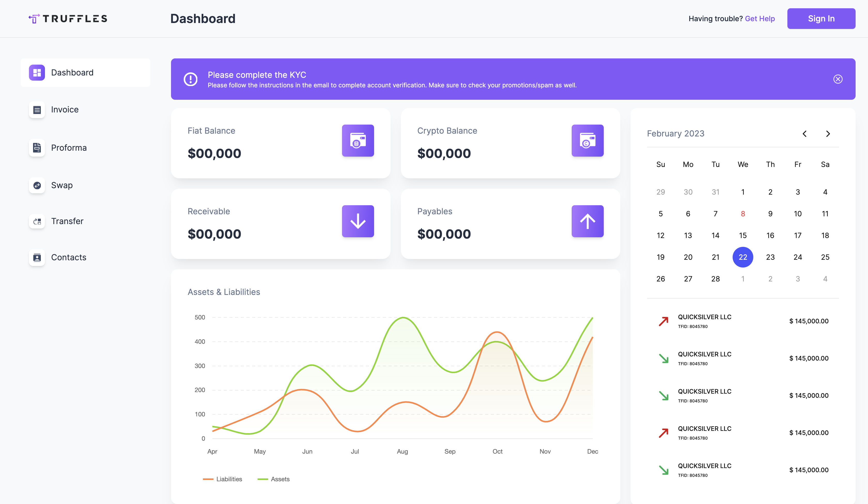Toggle the Liabilities legend series
868x504 pixels.
tap(222, 479)
